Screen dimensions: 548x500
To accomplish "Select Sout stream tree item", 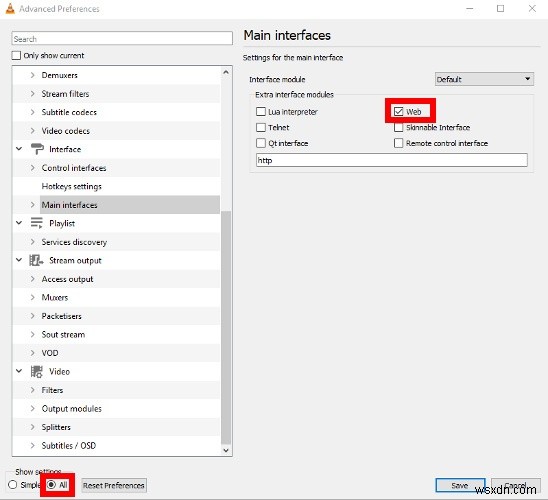I will tap(63, 334).
